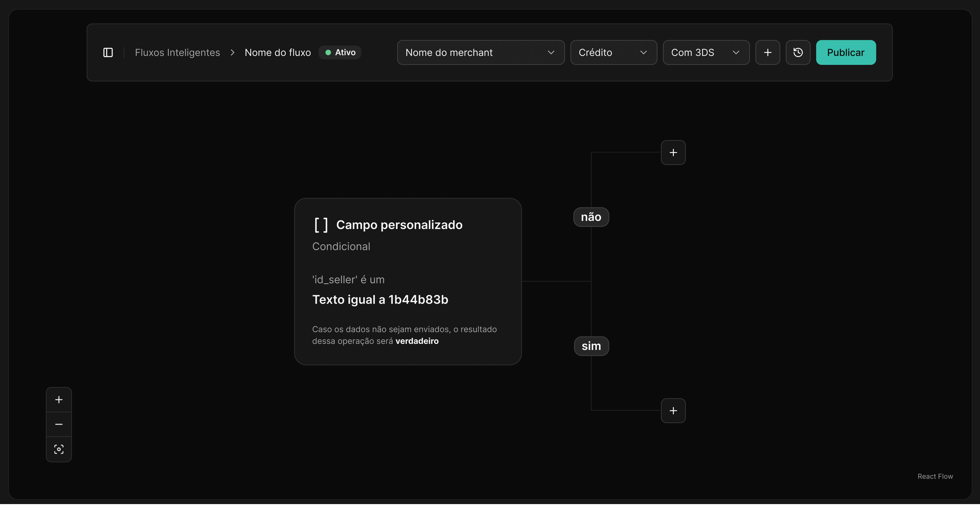The width and height of the screenshot is (980, 508).
Task: Zoom out of the canvas
Action: 59,425
